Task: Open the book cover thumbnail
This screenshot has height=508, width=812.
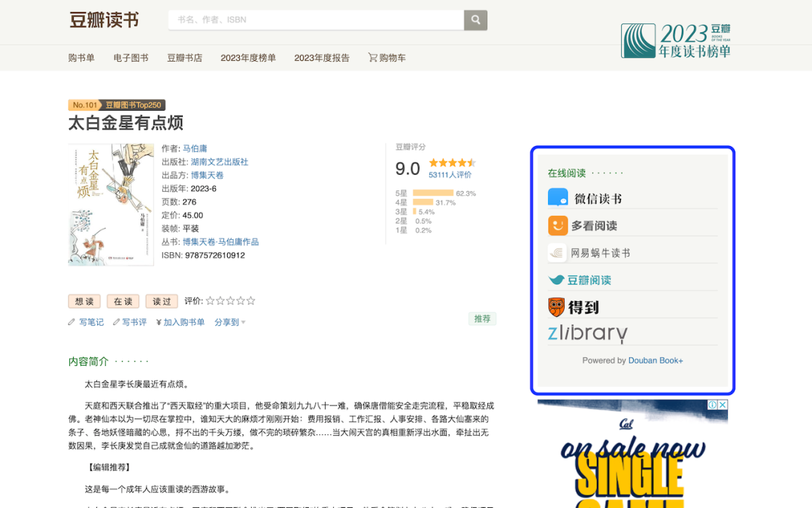Action: tap(111, 205)
